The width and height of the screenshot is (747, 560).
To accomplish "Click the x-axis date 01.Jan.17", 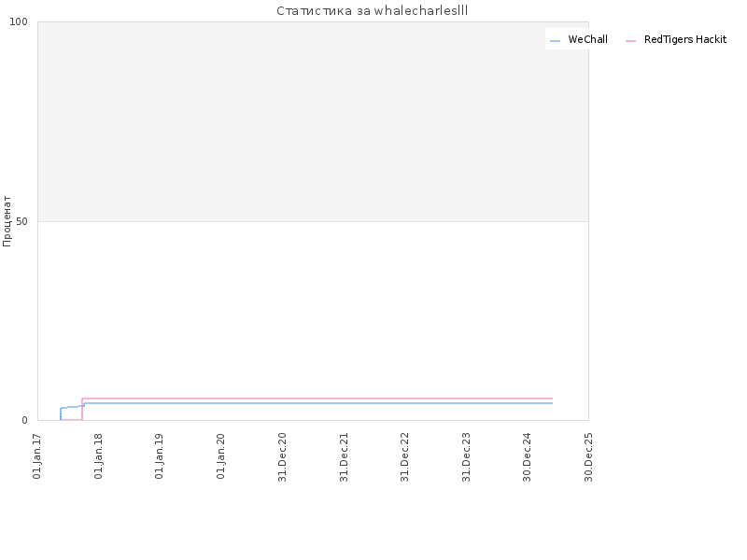I will 37,456.
